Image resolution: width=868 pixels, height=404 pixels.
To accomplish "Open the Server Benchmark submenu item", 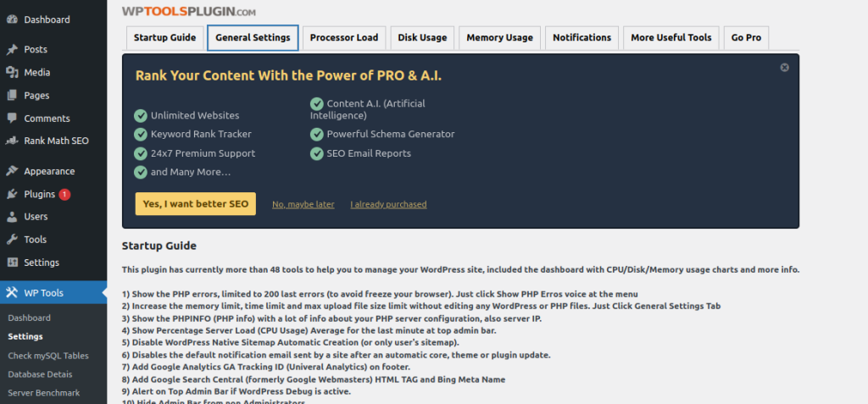I will click(44, 393).
